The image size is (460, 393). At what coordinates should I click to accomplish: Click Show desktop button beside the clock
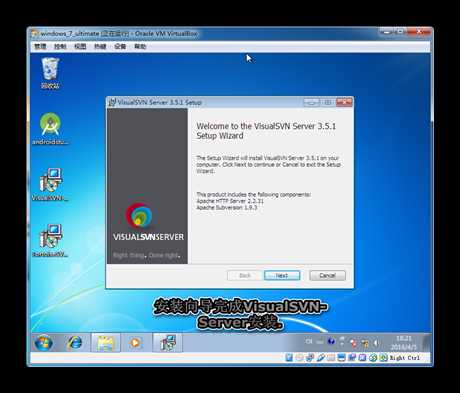(427, 343)
